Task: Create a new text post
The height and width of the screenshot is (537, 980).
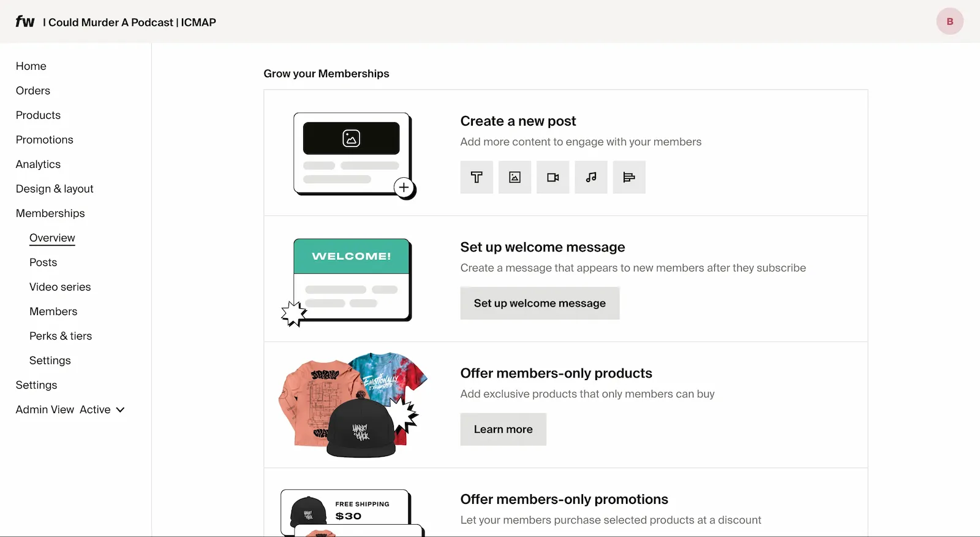Action: [477, 178]
